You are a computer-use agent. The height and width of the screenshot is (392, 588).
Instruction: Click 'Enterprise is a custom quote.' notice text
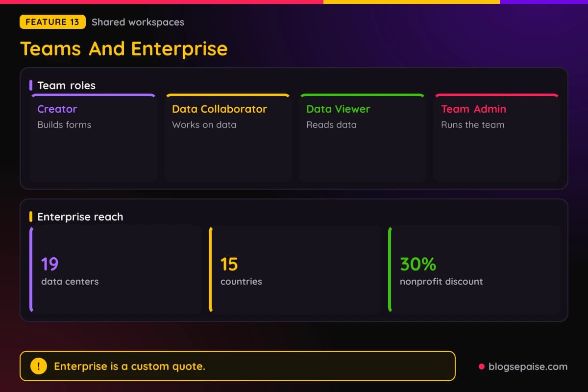coord(129,366)
